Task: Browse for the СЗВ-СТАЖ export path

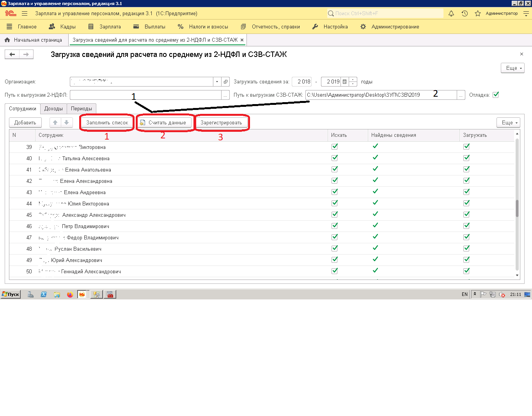Action: coord(461,95)
